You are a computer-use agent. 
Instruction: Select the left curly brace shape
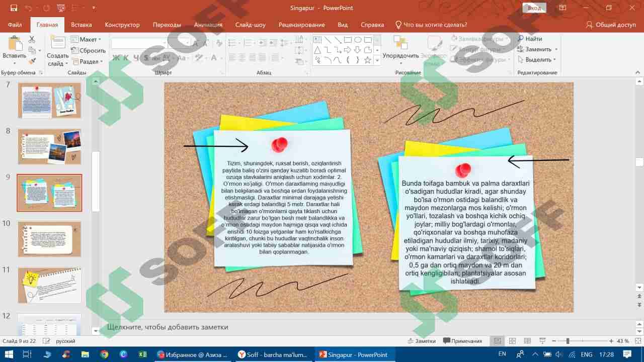point(348,60)
